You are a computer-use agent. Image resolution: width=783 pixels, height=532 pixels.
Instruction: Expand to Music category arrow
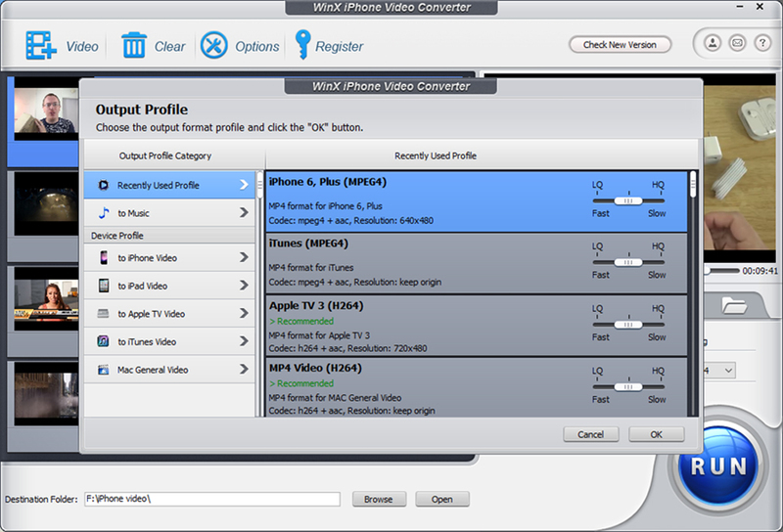coord(244,212)
